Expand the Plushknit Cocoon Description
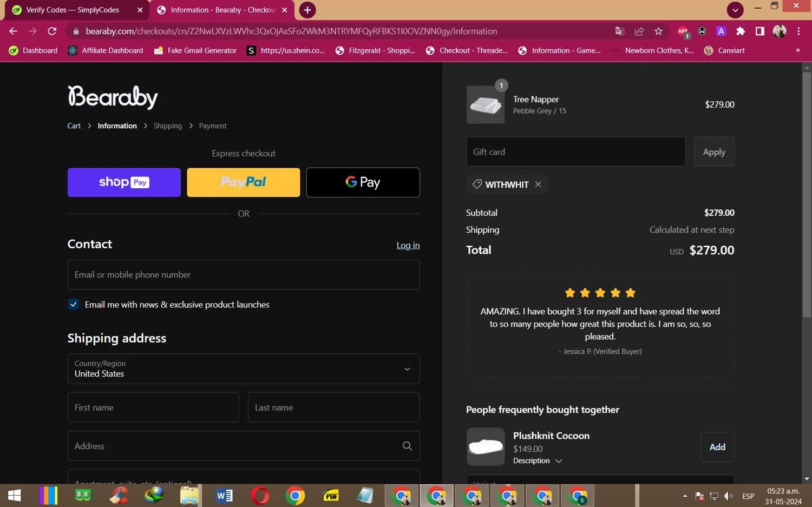This screenshot has width=812, height=507. tap(538, 461)
